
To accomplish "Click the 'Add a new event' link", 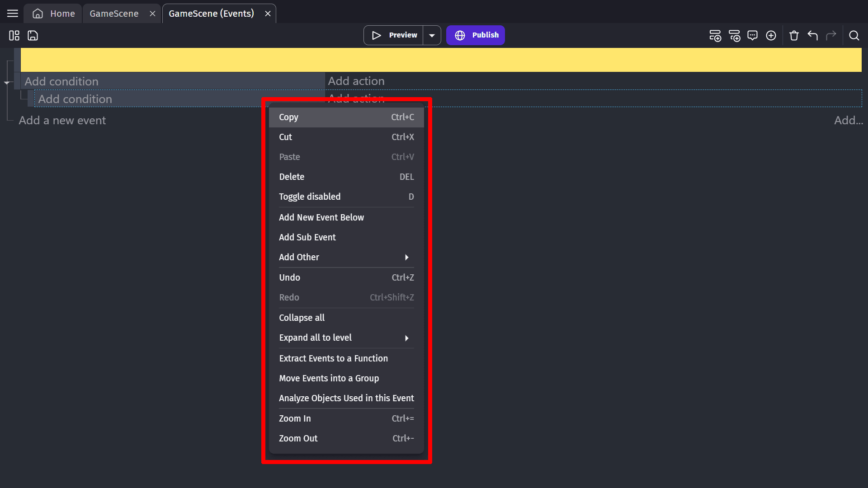I will [x=62, y=120].
